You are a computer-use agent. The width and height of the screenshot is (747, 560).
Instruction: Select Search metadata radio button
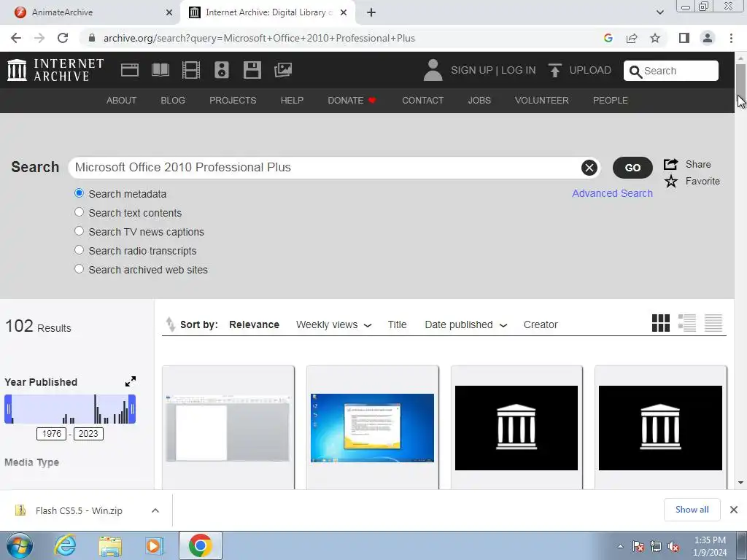tap(79, 193)
